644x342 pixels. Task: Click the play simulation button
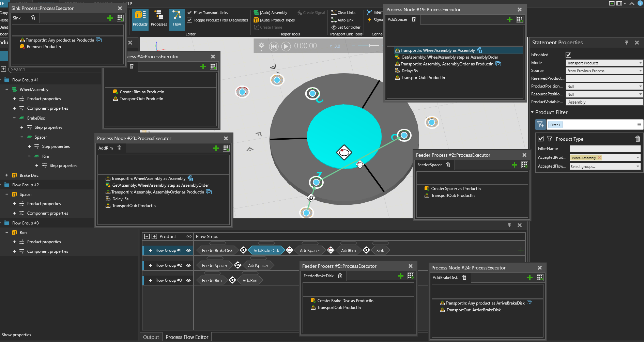[x=286, y=46]
